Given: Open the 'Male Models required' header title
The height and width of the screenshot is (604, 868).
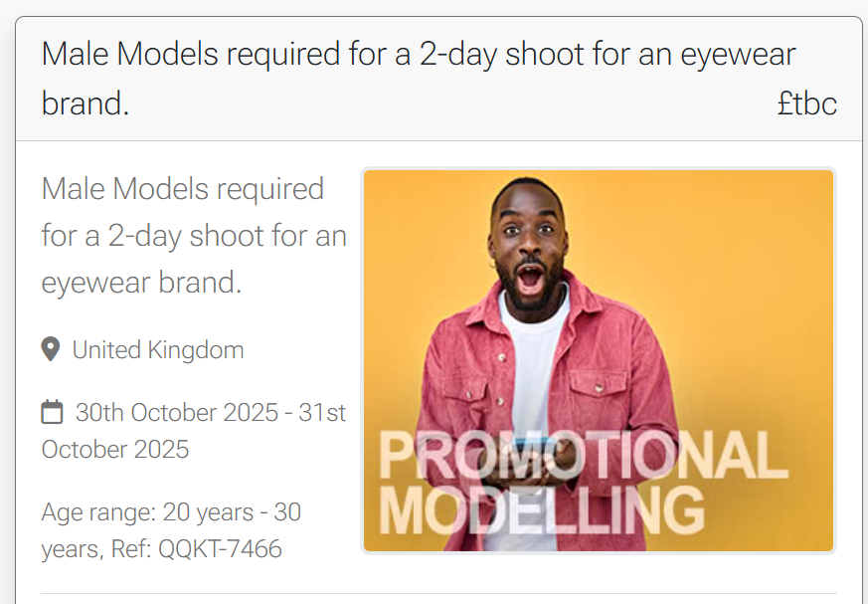Looking at the screenshot, I should click(x=419, y=79).
